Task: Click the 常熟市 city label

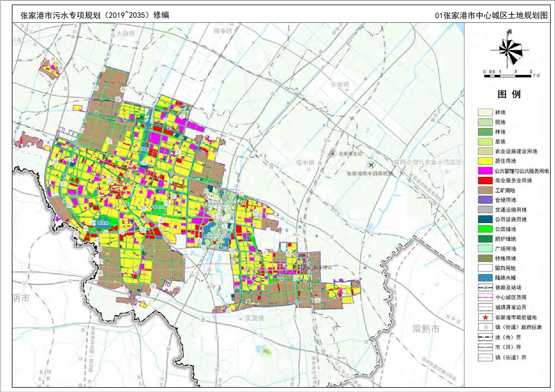Action: 426,329
